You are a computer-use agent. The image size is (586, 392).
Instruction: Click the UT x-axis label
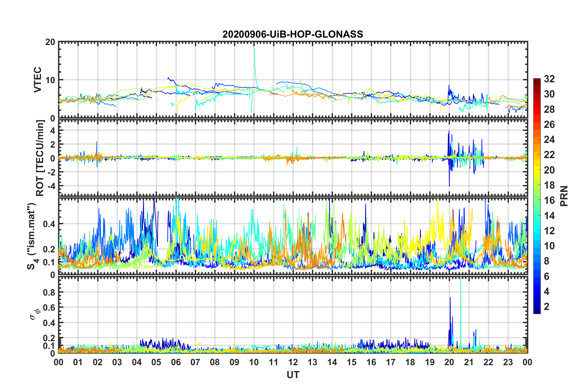point(293,374)
